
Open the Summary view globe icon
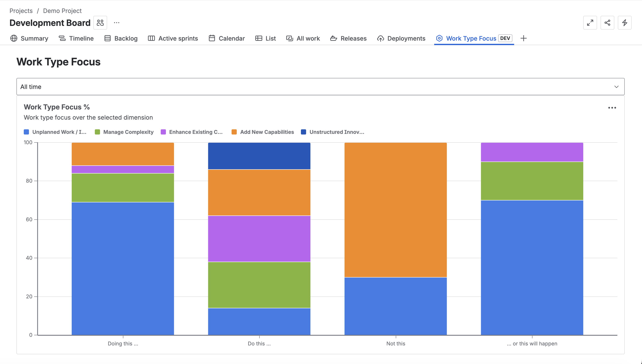click(14, 38)
